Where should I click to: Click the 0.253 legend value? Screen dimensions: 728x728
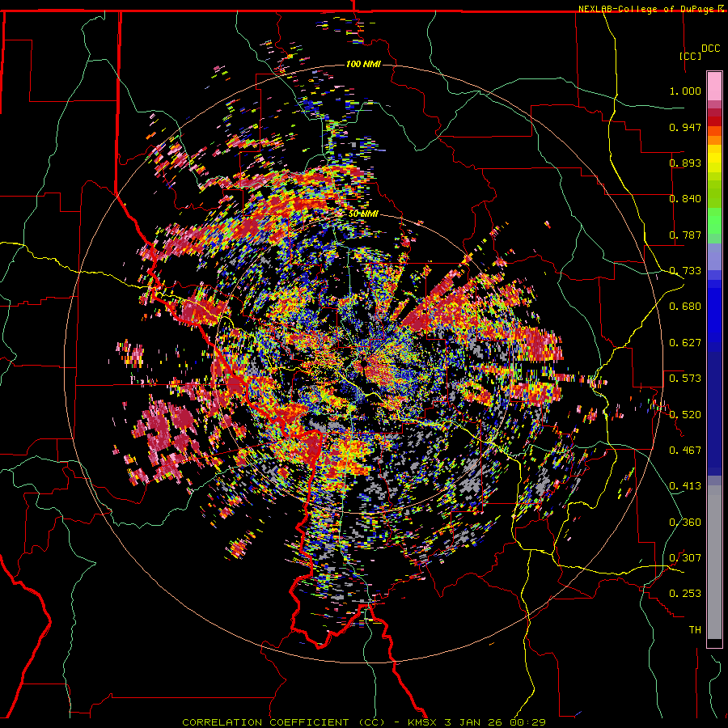(685, 594)
